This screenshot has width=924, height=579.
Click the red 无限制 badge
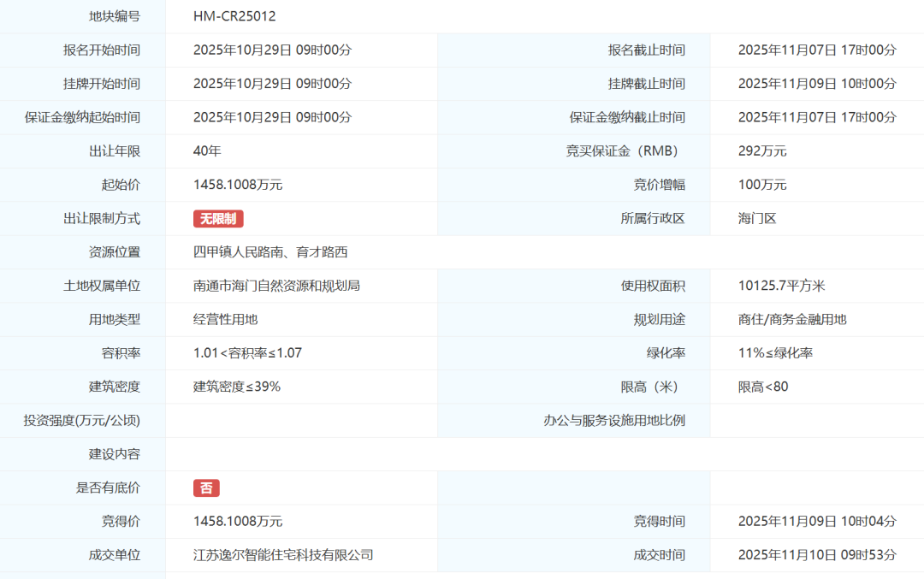tap(218, 219)
